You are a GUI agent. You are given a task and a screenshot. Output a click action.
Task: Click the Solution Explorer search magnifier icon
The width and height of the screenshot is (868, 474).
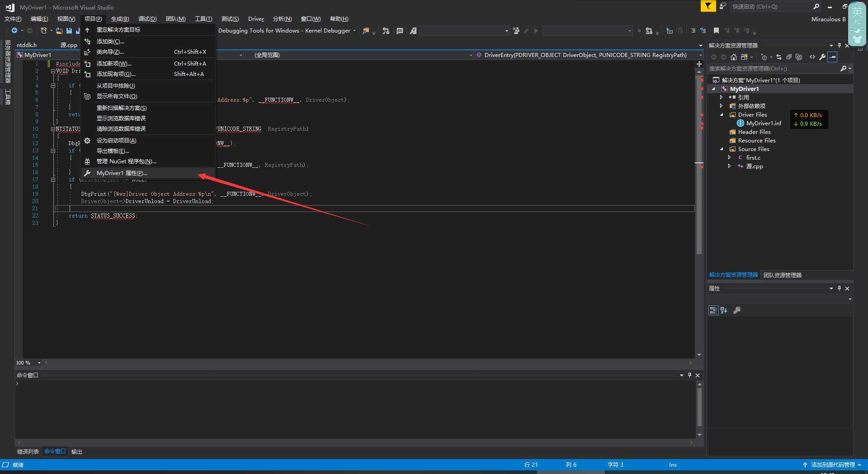tap(843, 69)
